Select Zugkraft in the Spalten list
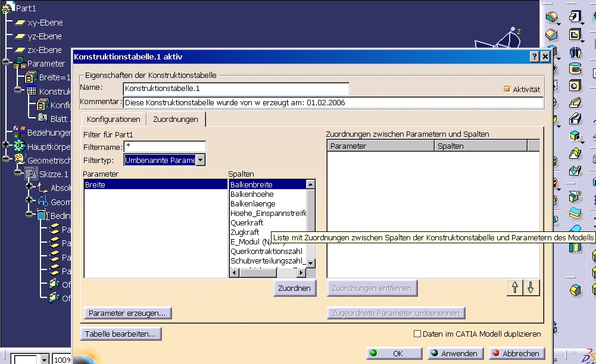596x364 pixels. pyautogui.click(x=268, y=233)
